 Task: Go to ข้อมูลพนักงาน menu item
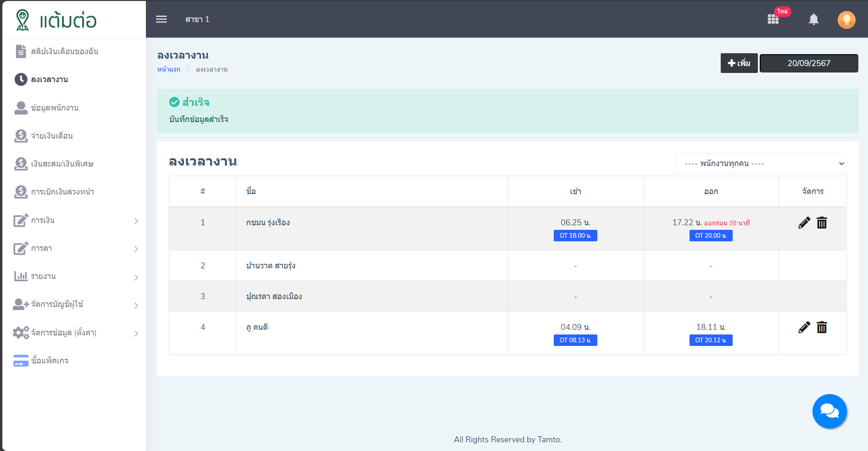tap(55, 108)
